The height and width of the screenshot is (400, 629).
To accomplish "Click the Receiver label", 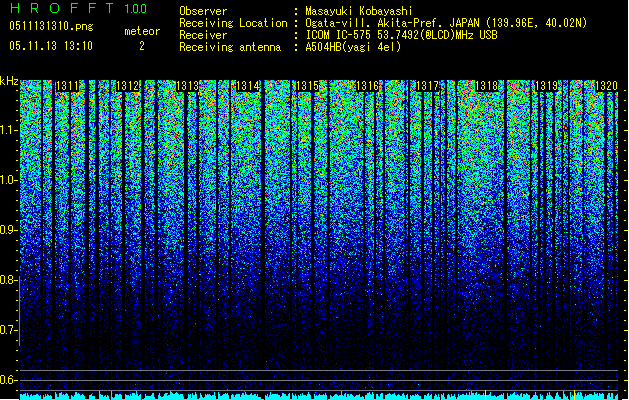I will pos(203,35).
